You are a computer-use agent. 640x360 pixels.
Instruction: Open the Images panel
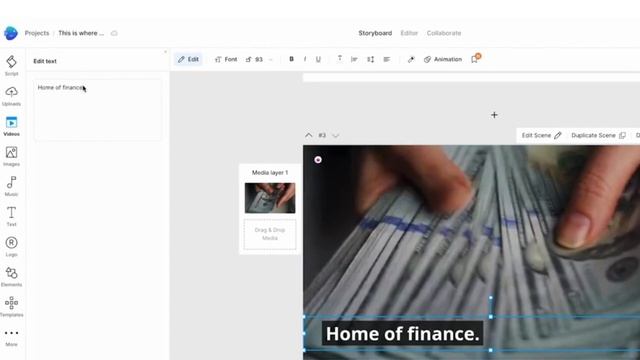[x=11, y=156]
